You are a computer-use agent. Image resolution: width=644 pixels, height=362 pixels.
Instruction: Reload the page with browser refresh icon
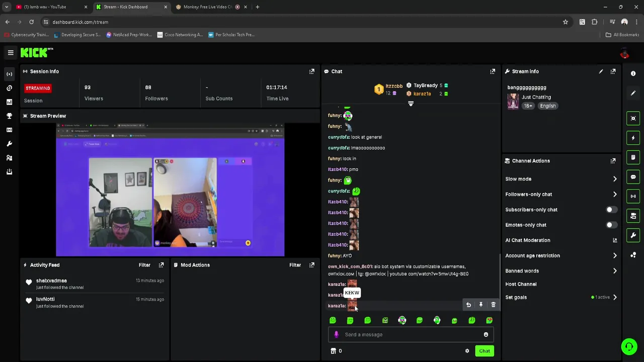tap(31, 22)
